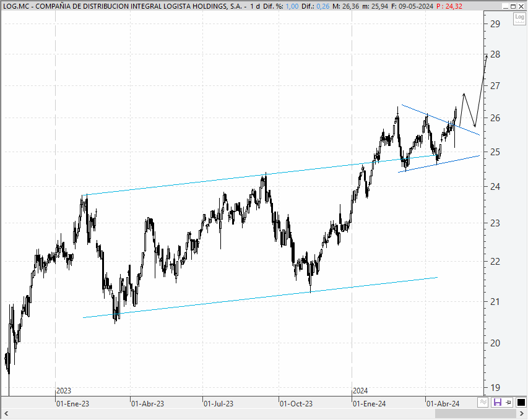Click the date value 09-05-2024 in title
The image size is (528, 420).
coord(416,6)
